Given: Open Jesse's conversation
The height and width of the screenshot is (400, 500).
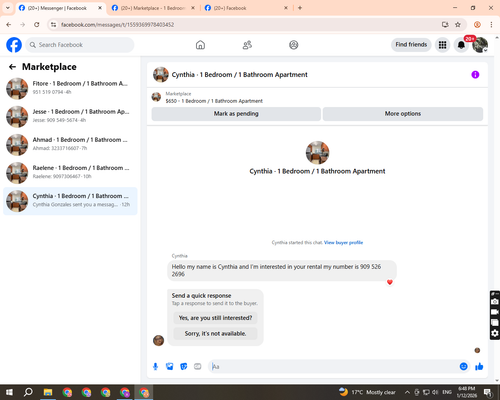Looking at the screenshot, I should click(x=70, y=117).
